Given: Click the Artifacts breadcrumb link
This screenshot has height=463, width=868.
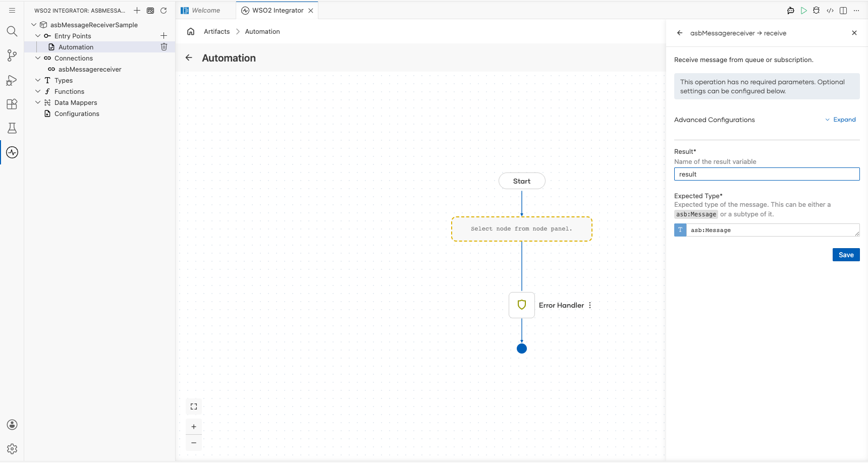Looking at the screenshot, I should (217, 31).
